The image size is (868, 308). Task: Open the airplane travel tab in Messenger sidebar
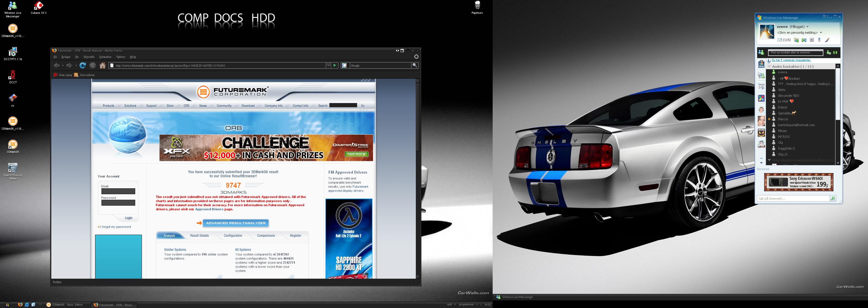[x=761, y=87]
